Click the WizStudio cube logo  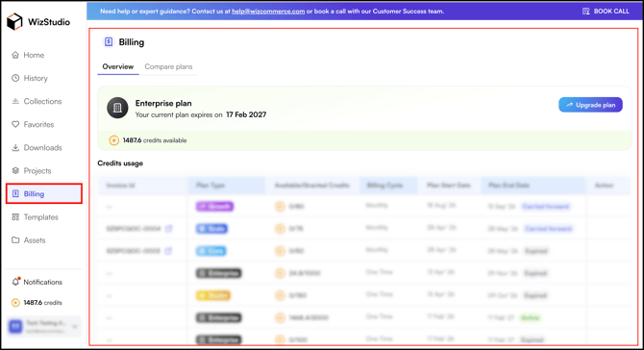point(14,22)
